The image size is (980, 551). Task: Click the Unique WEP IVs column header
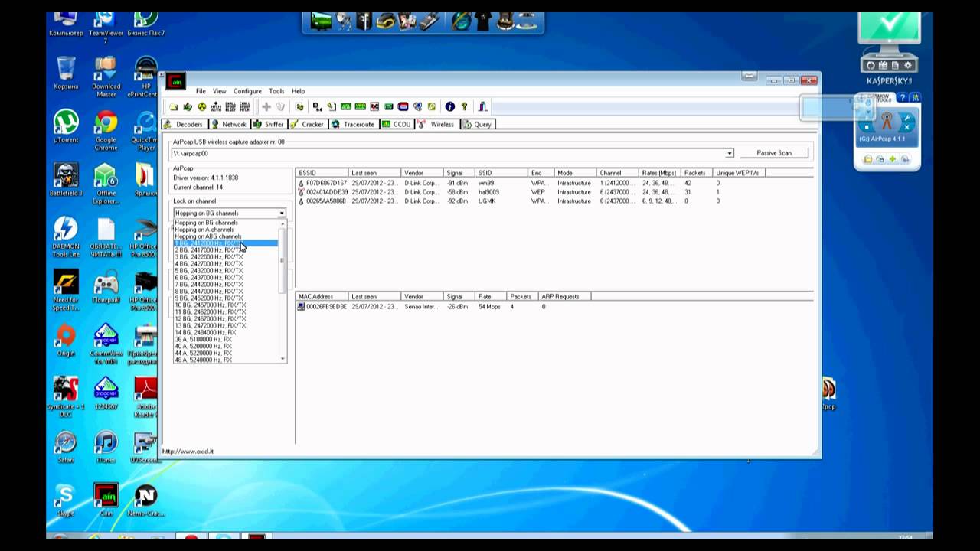point(739,173)
